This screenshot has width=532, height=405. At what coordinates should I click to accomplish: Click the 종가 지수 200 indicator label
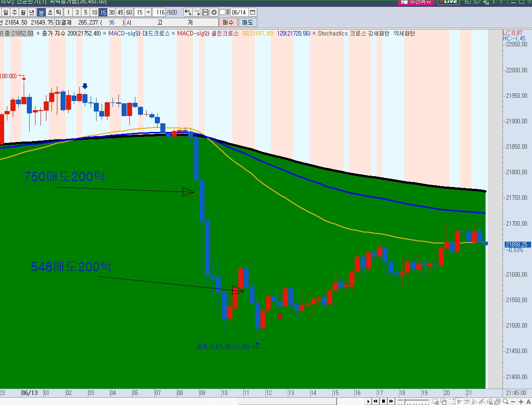[71, 33]
